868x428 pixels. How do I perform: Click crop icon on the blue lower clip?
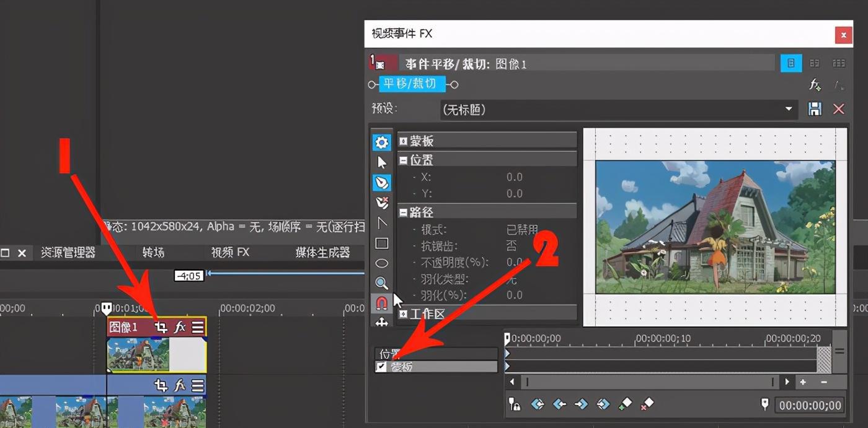(161, 385)
